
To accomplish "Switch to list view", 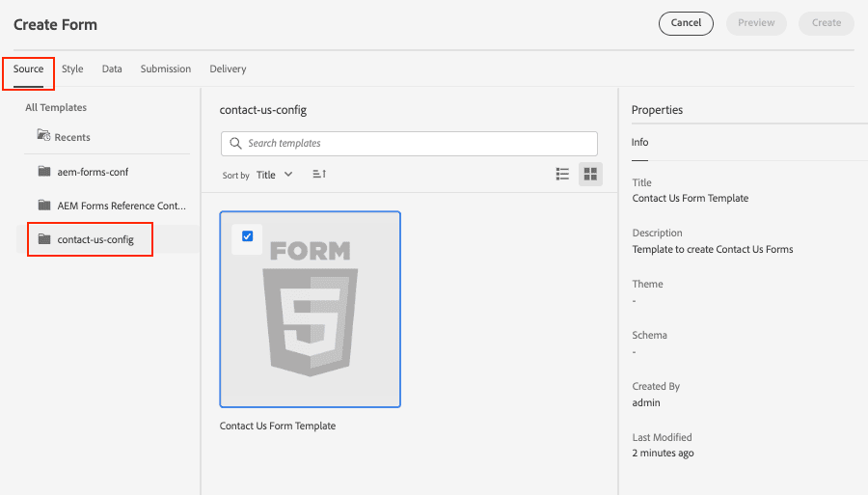I will pyautogui.click(x=562, y=175).
